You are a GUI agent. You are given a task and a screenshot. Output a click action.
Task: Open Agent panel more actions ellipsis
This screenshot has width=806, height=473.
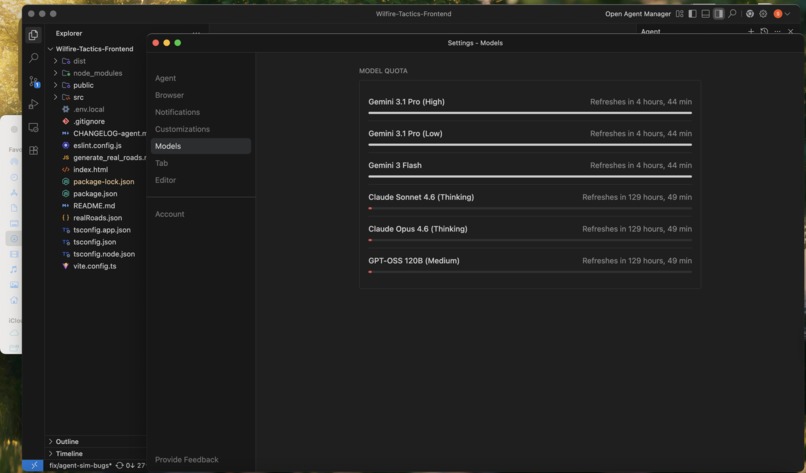coord(777,31)
